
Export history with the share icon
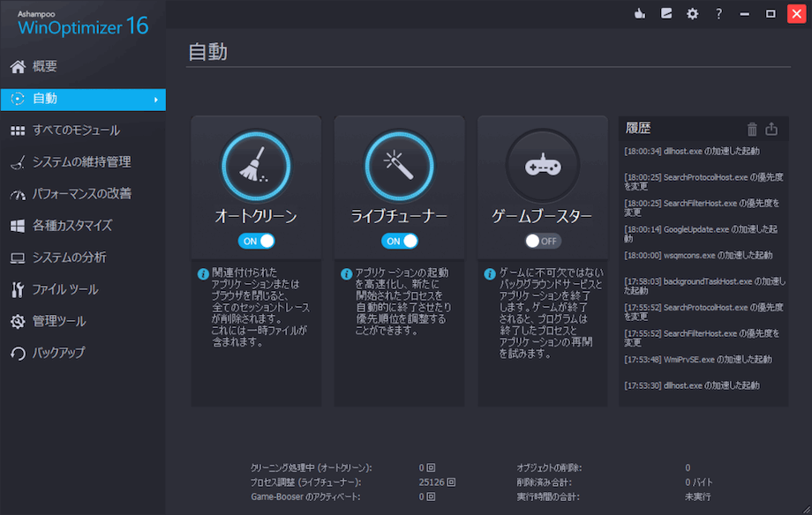[x=771, y=129]
